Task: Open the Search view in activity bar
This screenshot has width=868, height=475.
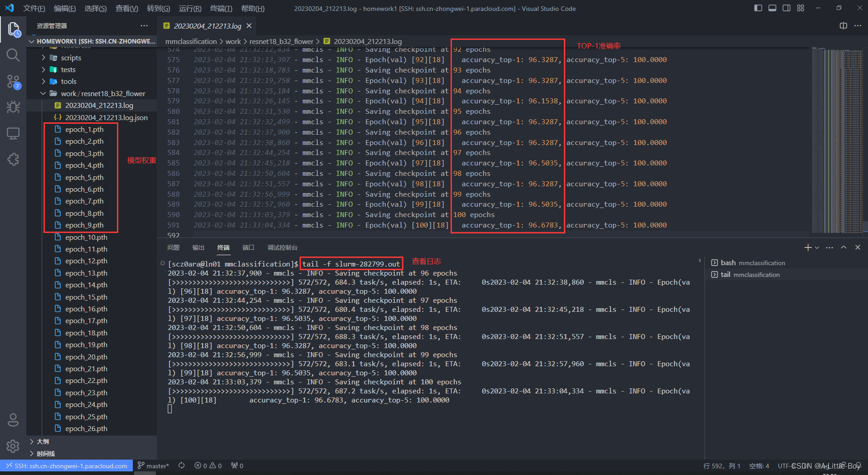Action: pos(13,56)
